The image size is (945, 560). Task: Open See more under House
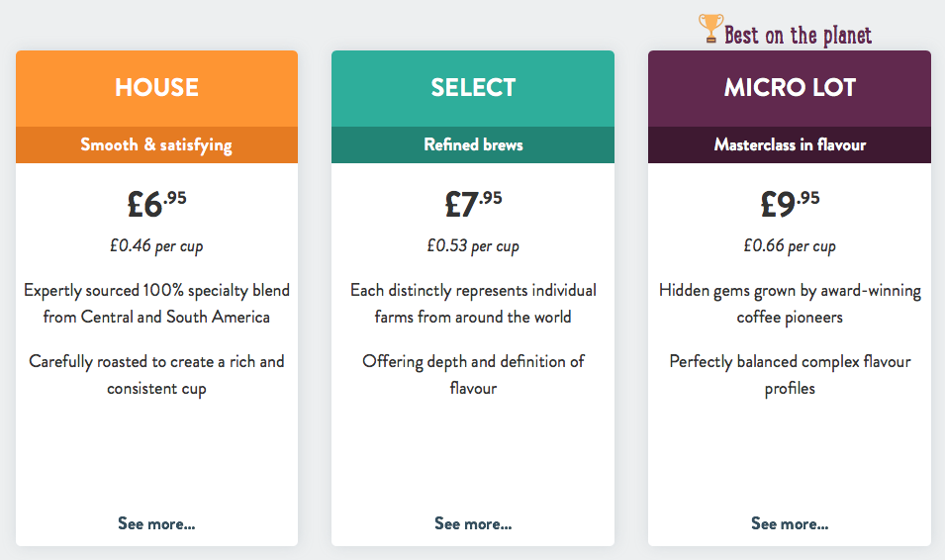coord(156,523)
